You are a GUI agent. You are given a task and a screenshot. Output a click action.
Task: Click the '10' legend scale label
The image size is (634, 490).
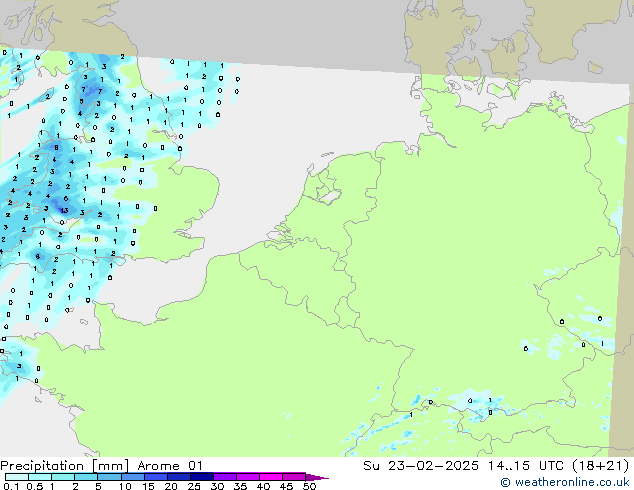coord(125,486)
